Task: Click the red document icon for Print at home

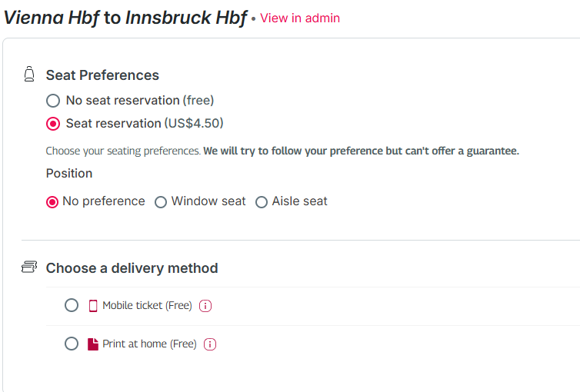Action: [93, 344]
